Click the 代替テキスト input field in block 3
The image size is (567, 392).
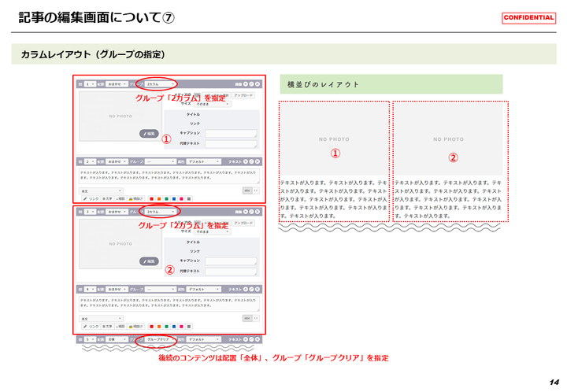pos(231,271)
